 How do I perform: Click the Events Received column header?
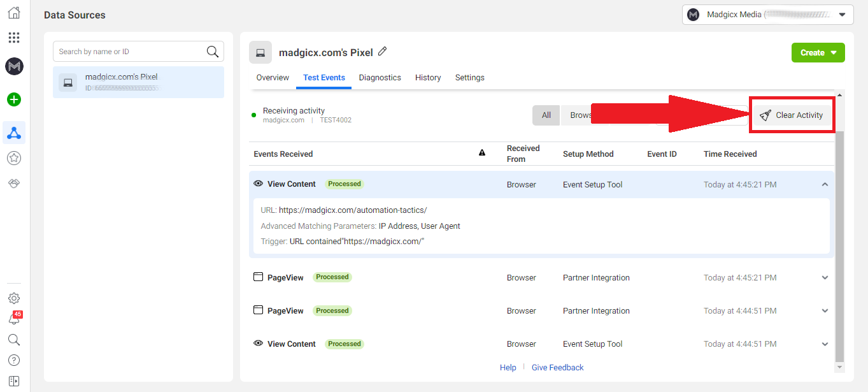[283, 154]
